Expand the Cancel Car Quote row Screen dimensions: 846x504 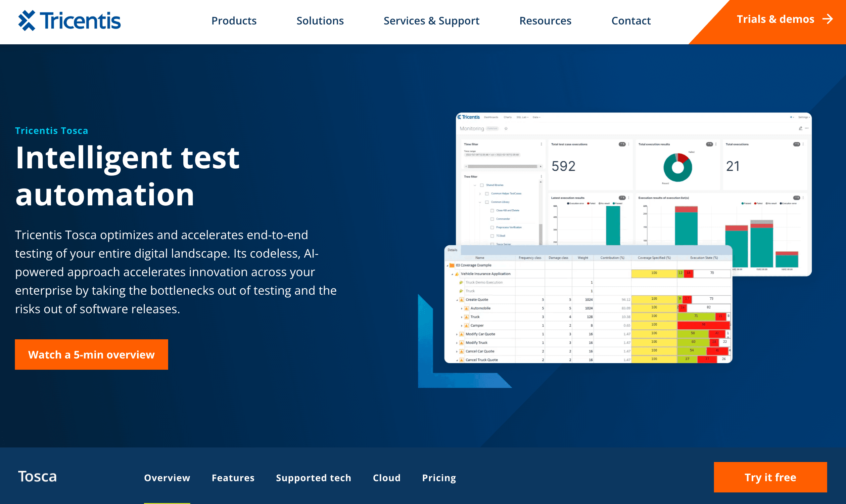point(457,352)
